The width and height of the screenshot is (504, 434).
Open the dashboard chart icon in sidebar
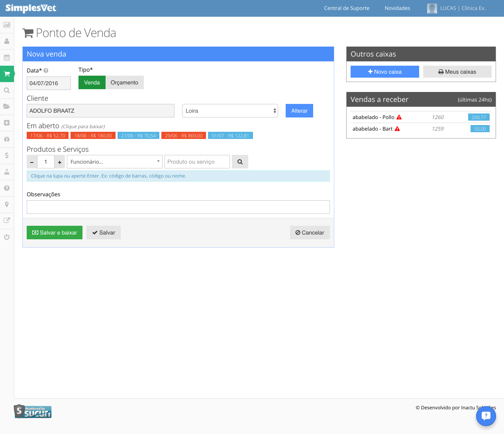pyautogui.click(x=7, y=25)
